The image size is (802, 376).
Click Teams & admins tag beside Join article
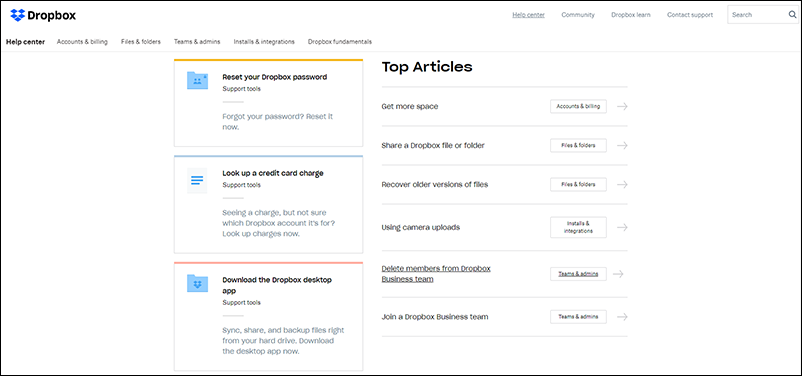click(578, 317)
